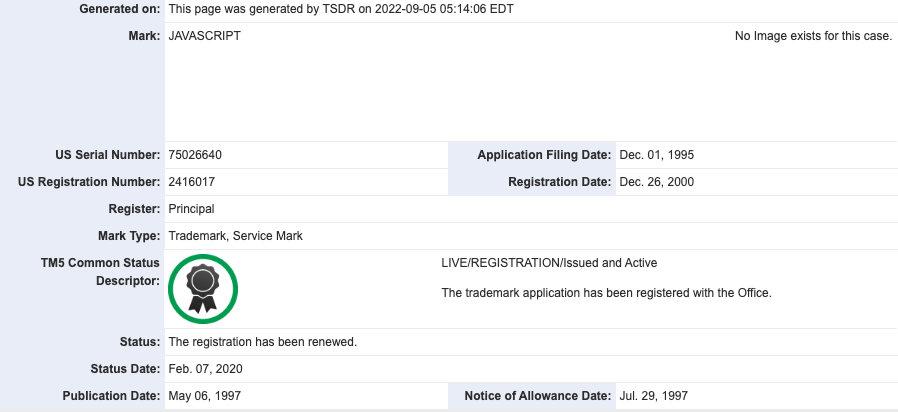Select the Dec. 01, 1995 filing date
The width and height of the screenshot is (898, 412).
(x=657, y=155)
